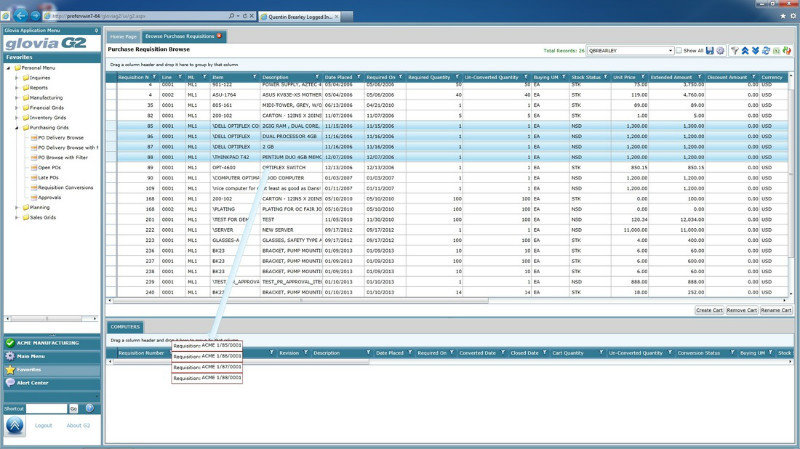Image resolution: width=800 pixels, height=449 pixels.
Task: Open grid settings gear icon
Action: tap(720, 50)
